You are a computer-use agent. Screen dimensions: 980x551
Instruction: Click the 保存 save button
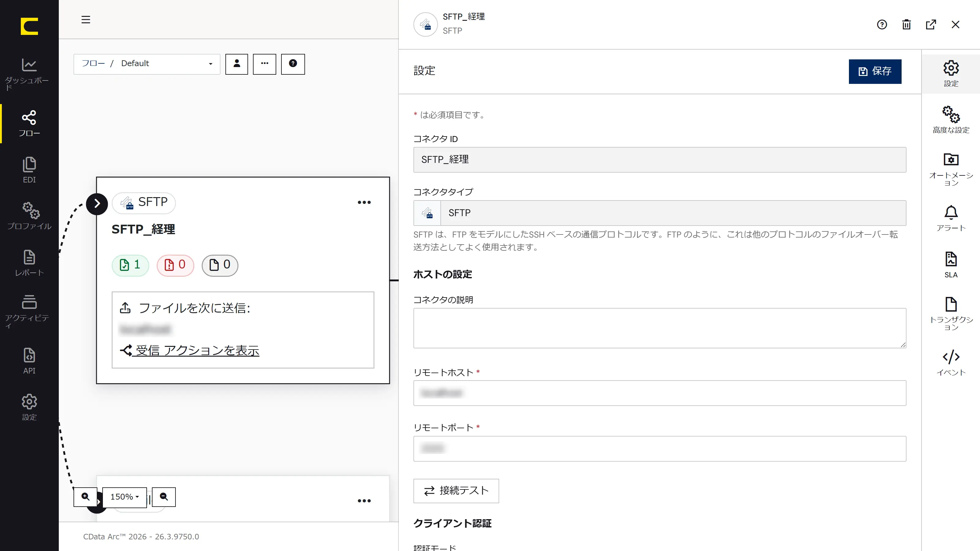tap(875, 71)
